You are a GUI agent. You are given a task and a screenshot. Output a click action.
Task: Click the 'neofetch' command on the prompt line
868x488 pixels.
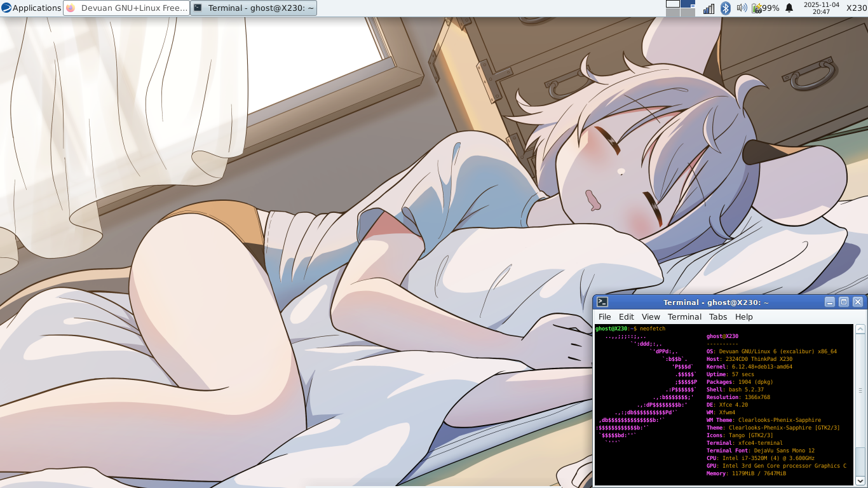653,329
